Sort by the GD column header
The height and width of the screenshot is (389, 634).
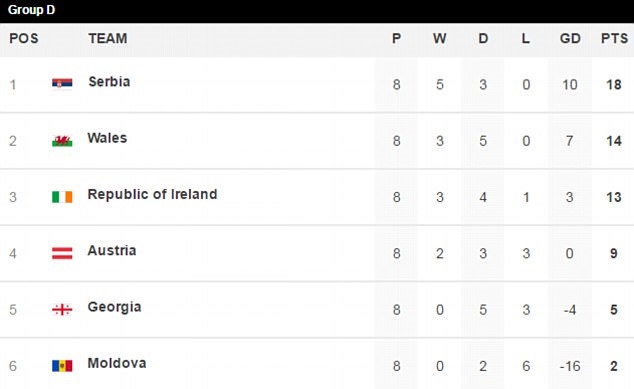point(570,38)
